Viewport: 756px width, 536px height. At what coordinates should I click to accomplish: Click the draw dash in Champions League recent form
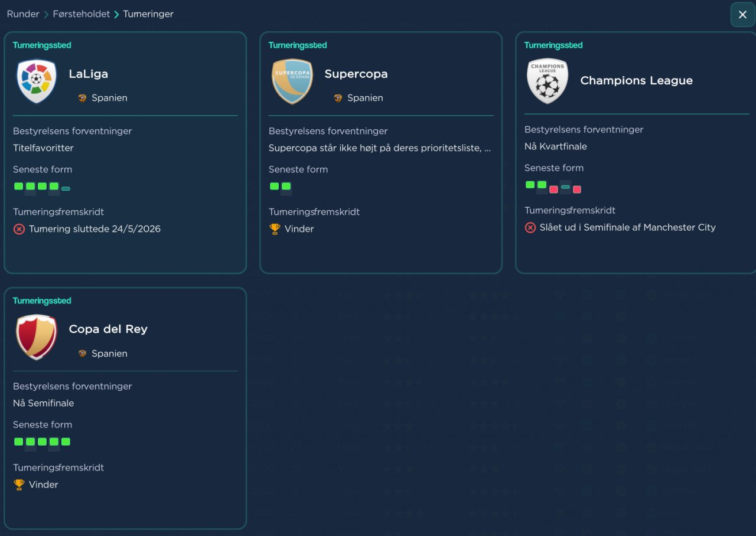click(x=565, y=187)
